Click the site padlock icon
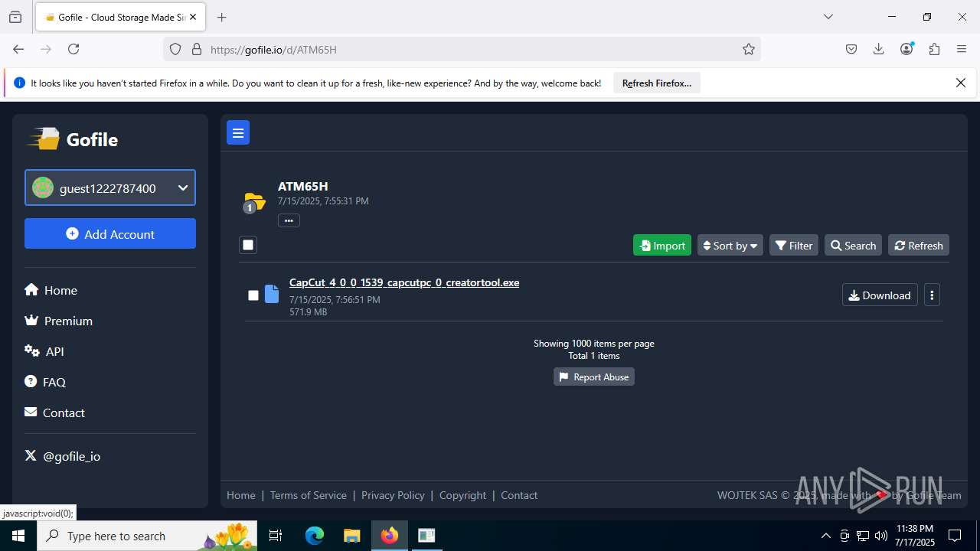The height and width of the screenshot is (551, 980). click(x=197, y=49)
